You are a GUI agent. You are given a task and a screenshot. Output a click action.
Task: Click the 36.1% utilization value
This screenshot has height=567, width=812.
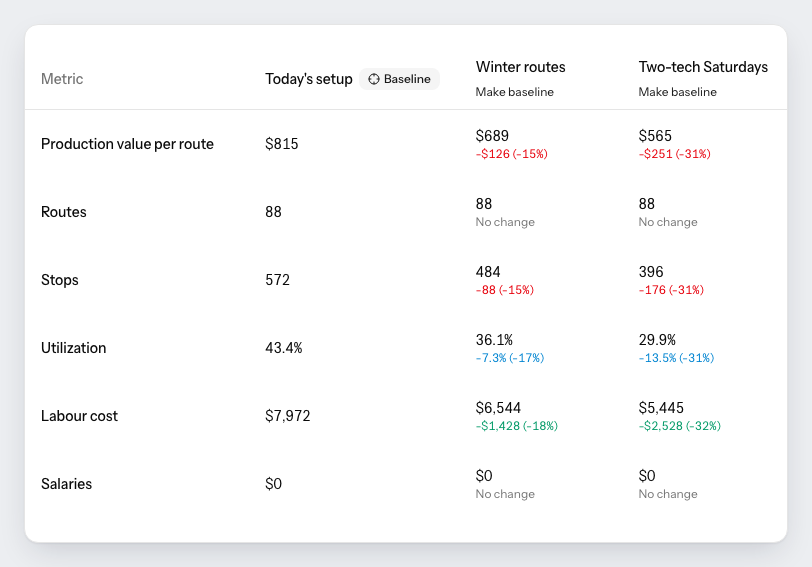coord(494,340)
